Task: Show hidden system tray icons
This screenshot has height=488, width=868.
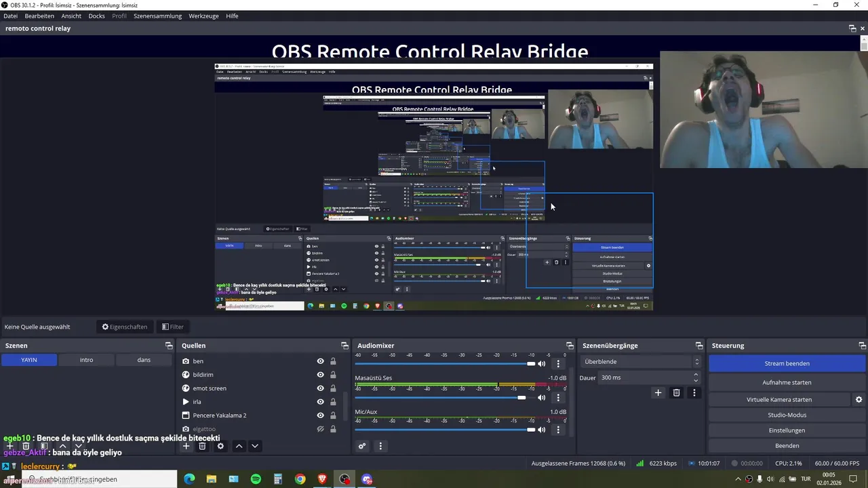Action: [x=738, y=479]
